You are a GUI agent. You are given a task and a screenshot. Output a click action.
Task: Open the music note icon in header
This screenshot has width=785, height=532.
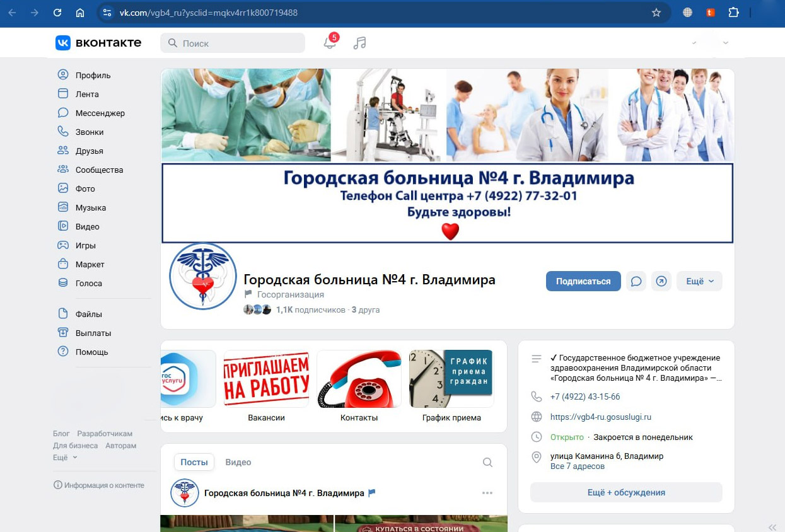pyautogui.click(x=359, y=43)
